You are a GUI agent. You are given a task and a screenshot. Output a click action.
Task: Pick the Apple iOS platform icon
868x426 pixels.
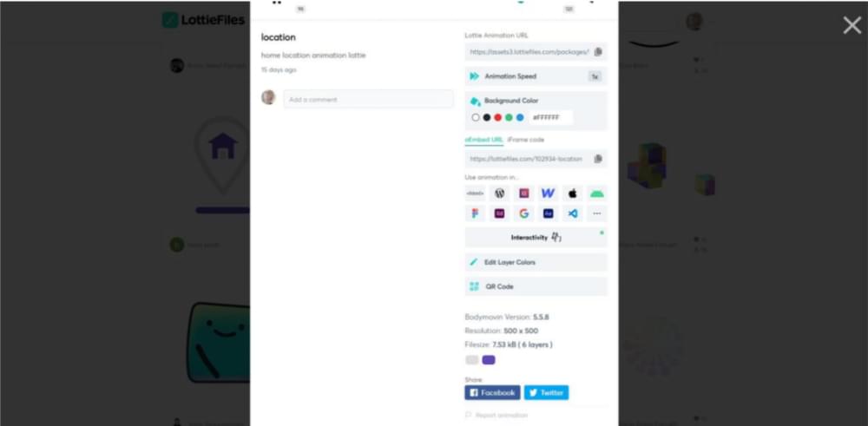(x=572, y=193)
